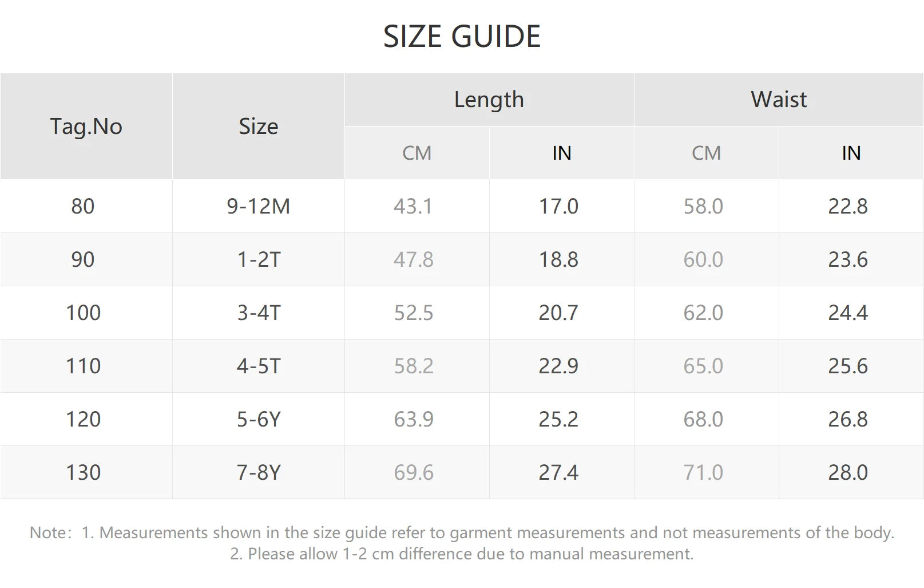Click the SIZE GUIDE title

[x=462, y=37]
